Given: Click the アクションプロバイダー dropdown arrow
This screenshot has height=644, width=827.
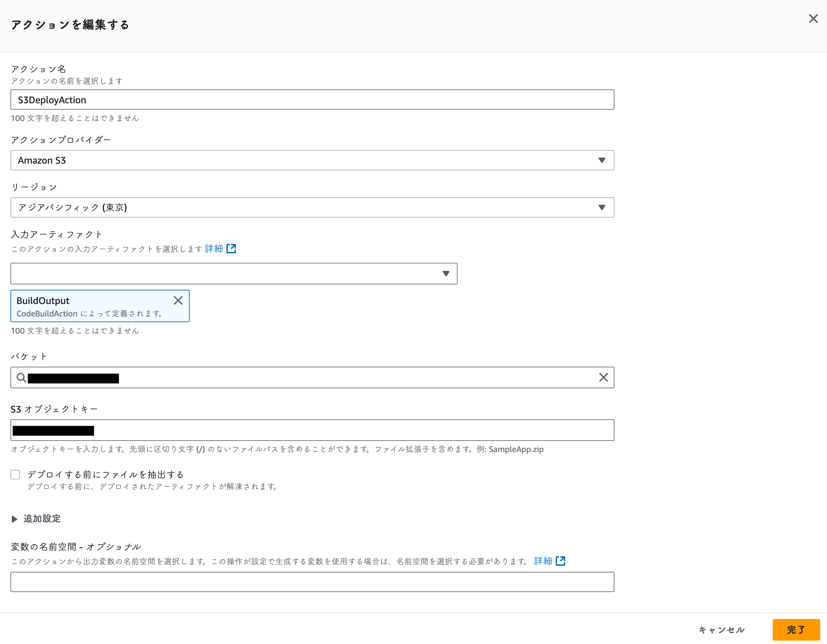Looking at the screenshot, I should [x=602, y=160].
